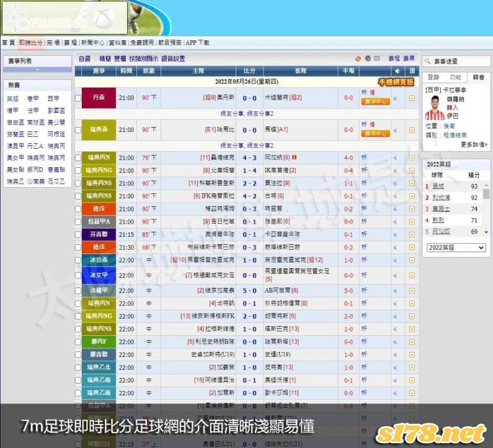The height and width of the screenshot is (448, 493).
Task: Tick checkbox of 烏茲甲A 21:00 row
Action: point(78,222)
